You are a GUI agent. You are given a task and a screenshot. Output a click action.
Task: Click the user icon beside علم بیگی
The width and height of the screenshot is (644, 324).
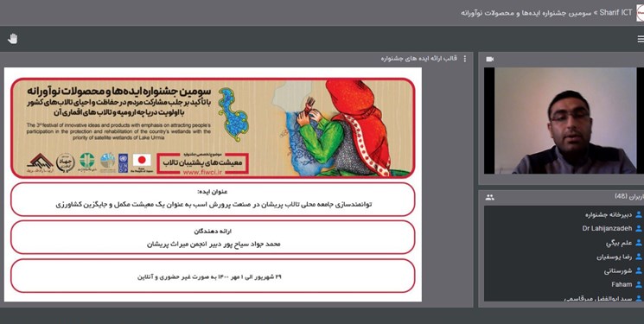(x=638, y=243)
